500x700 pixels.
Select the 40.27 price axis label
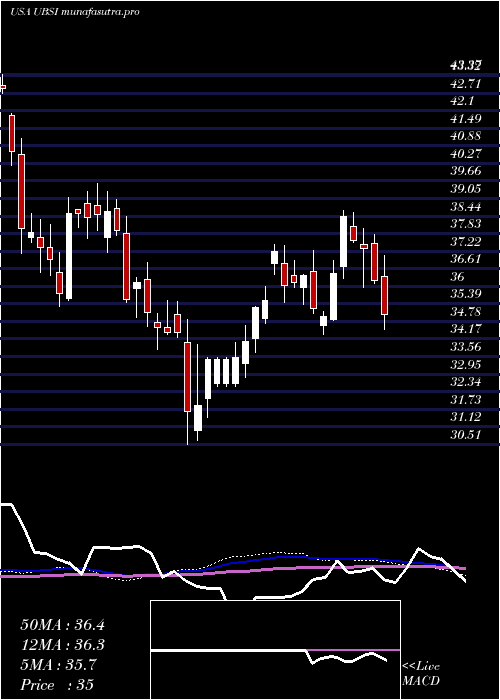tap(466, 154)
